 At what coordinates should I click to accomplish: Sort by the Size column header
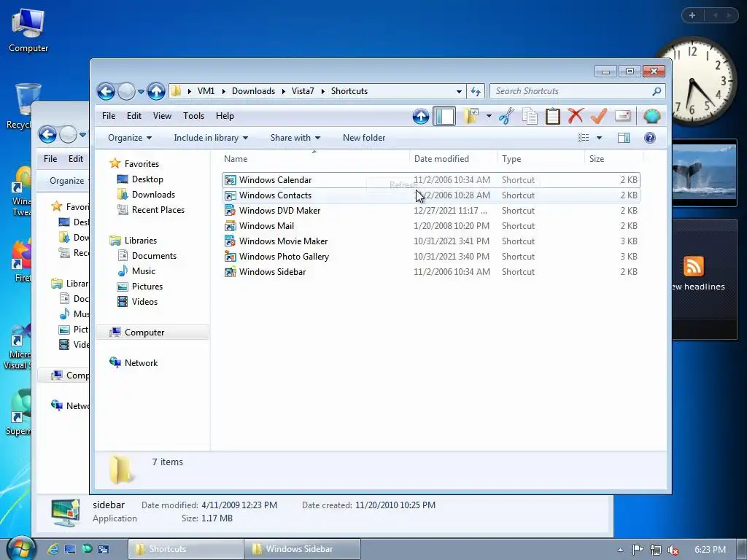tap(614, 159)
